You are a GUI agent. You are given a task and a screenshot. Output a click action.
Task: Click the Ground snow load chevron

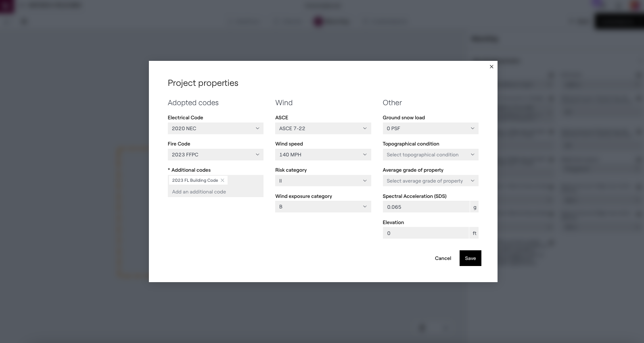(473, 129)
